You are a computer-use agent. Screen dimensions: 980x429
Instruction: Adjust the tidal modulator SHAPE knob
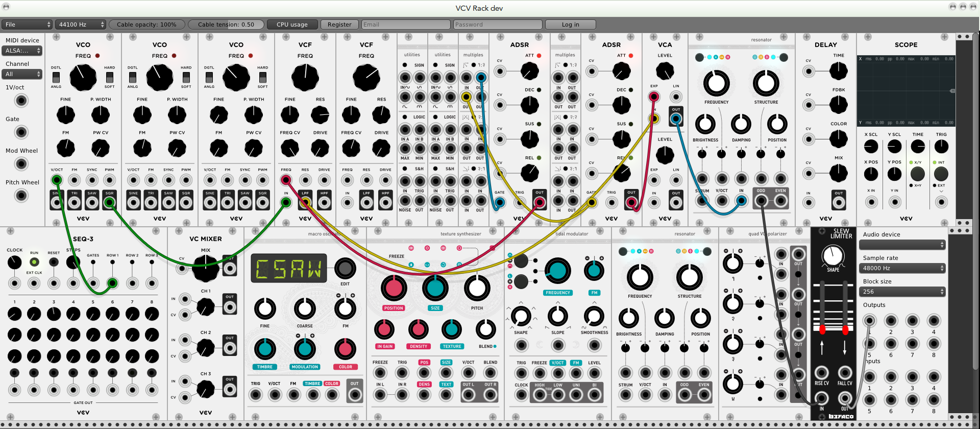tap(521, 317)
